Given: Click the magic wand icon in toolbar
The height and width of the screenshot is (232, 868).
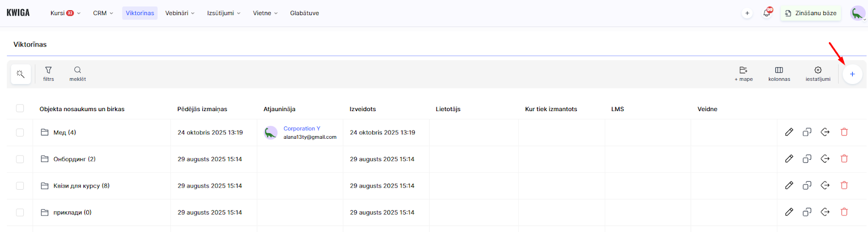Looking at the screenshot, I should point(21,74).
